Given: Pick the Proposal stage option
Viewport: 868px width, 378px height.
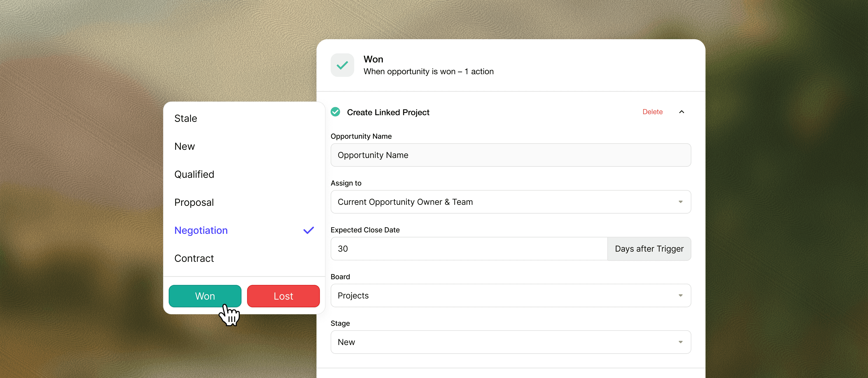Looking at the screenshot, I should (194, 203).
